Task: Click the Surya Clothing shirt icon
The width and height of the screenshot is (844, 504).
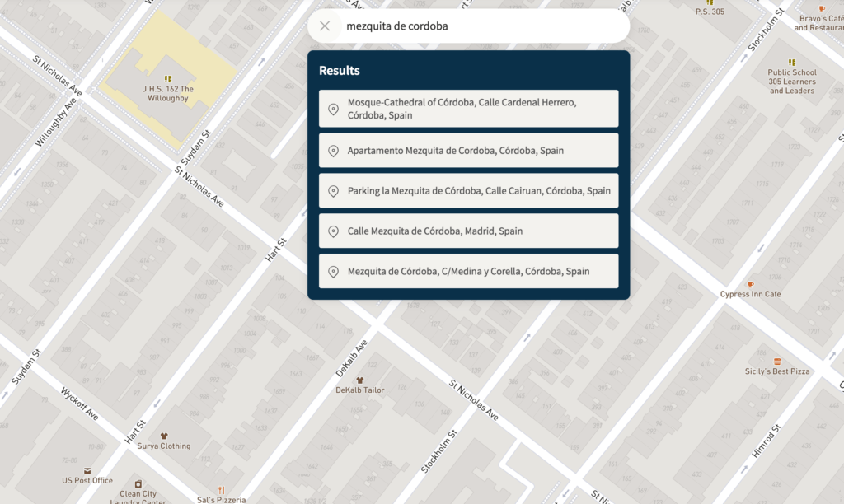Action: tap(164, 436)
